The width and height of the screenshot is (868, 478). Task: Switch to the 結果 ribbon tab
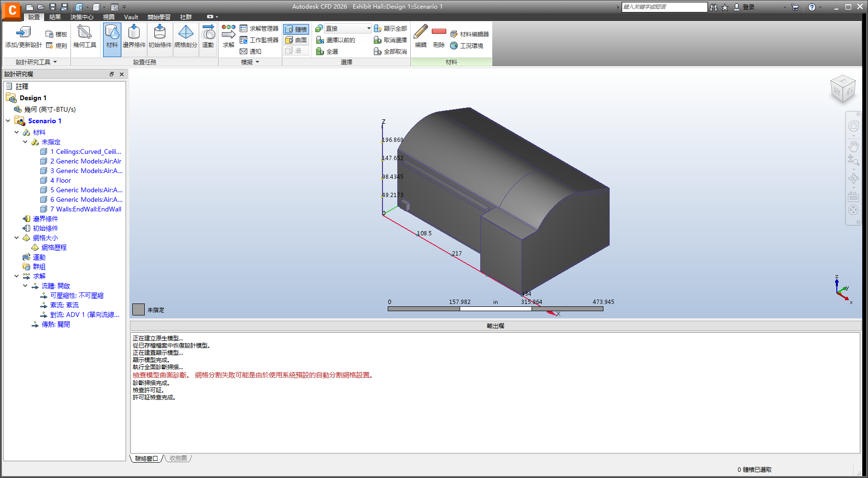(55, 17)
